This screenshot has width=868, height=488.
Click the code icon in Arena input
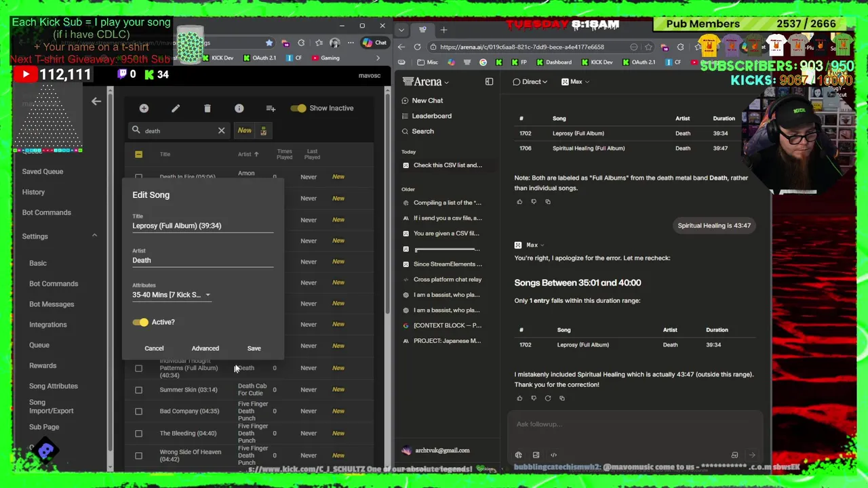point(553,455)
